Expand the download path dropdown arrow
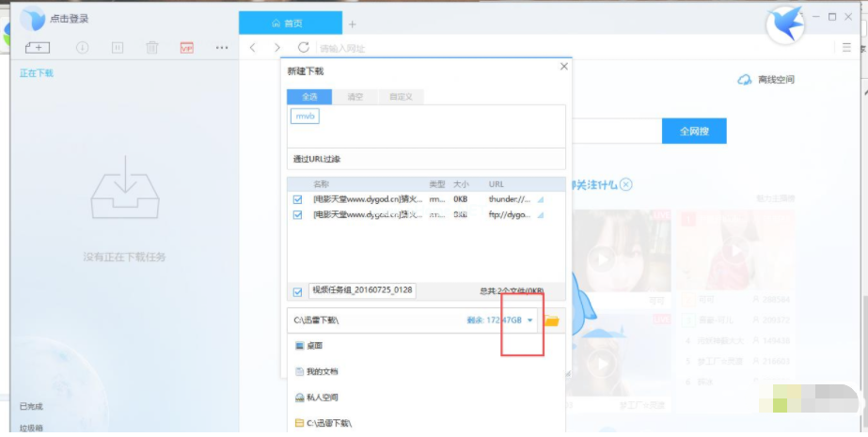Screen dimensions: 868x437 coord(530,320)
